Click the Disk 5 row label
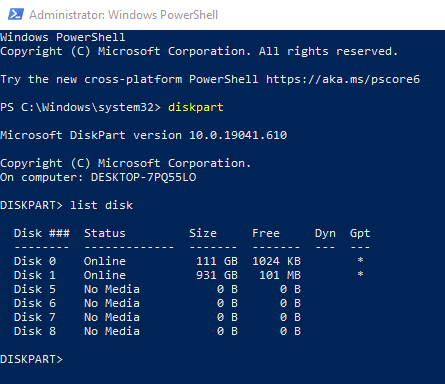 pos(35,289)
